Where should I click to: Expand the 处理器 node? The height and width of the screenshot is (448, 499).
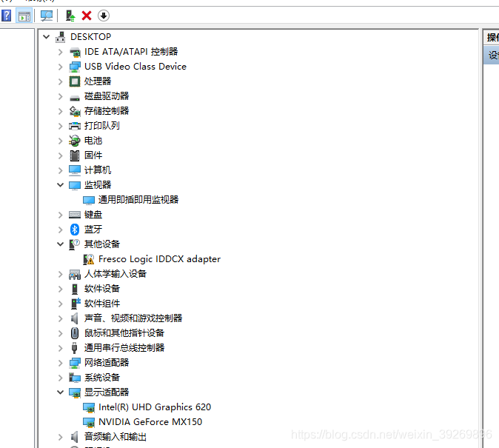[x=61, y=81]
